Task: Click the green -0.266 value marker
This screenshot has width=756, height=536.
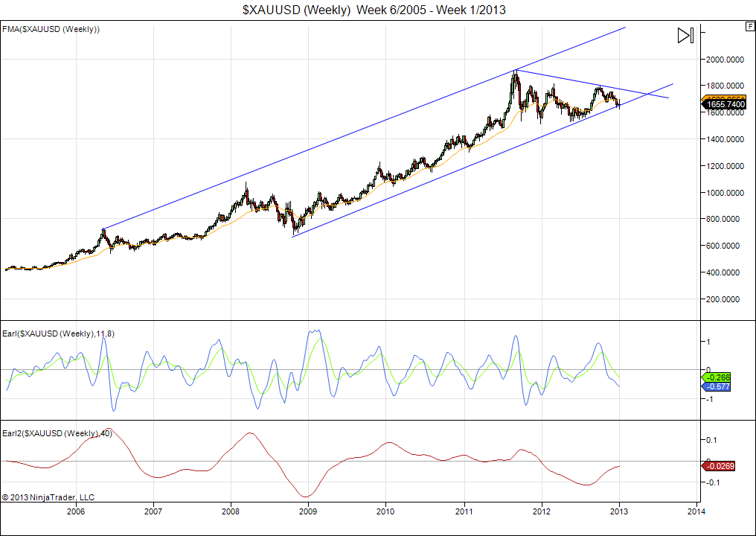Action: pyautogui.click(x=720, y=377)
